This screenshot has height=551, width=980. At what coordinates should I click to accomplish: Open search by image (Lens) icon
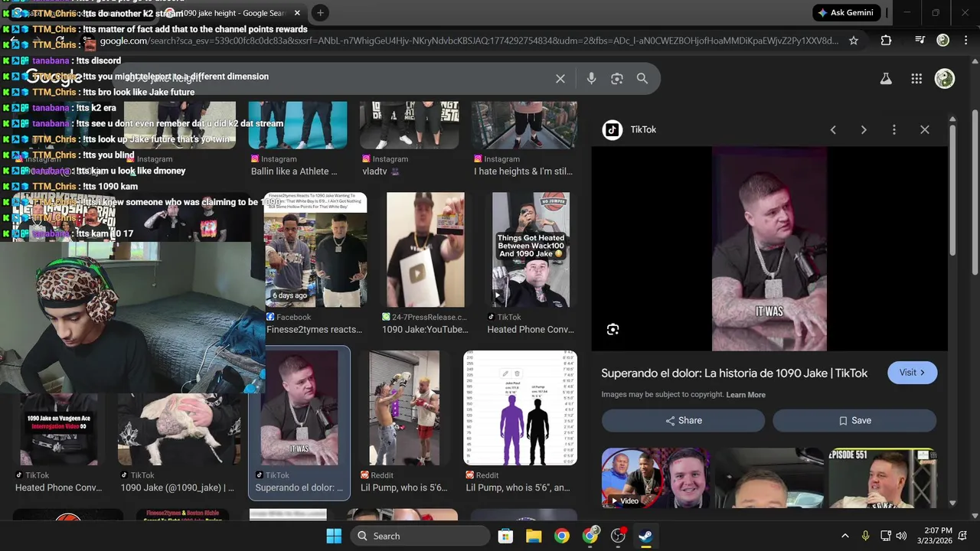point(617,79)
